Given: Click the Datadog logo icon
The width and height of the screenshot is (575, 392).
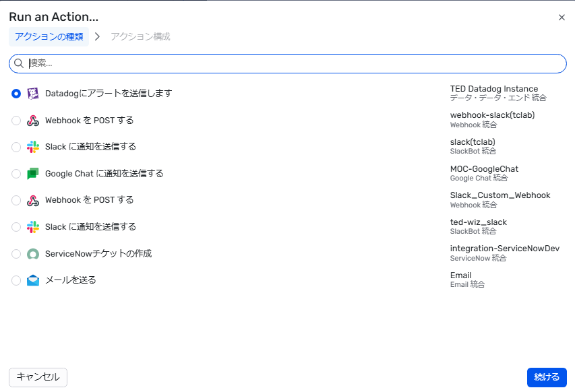Looking at the screenshot, I should tap(33, 94).
